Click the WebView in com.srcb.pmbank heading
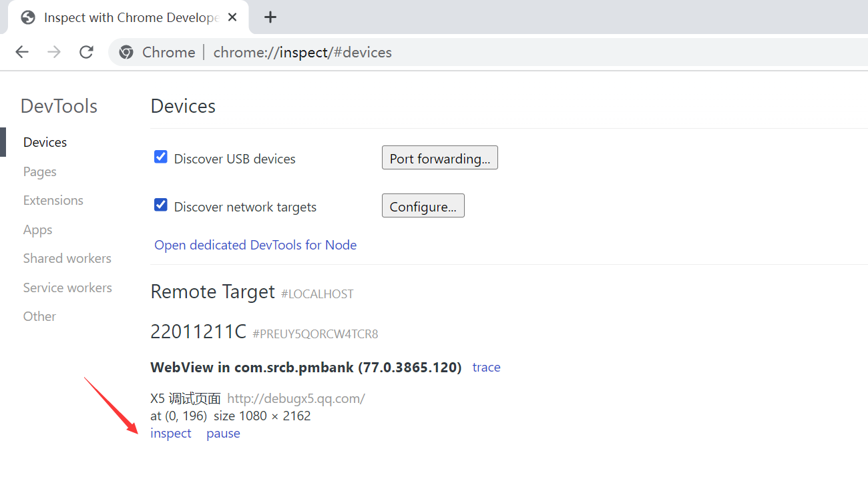This screenshot has height=487, width=868. pos(306,368)
